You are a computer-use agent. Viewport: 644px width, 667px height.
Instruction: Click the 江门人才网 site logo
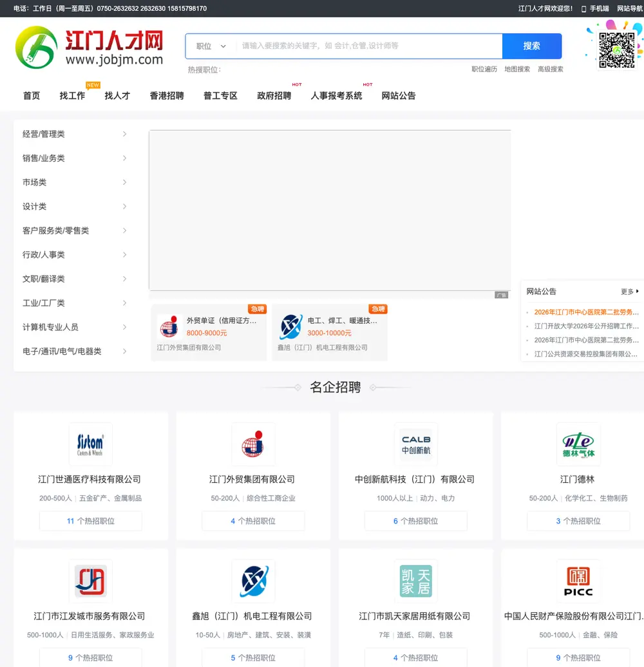click(x=90, y=47)
